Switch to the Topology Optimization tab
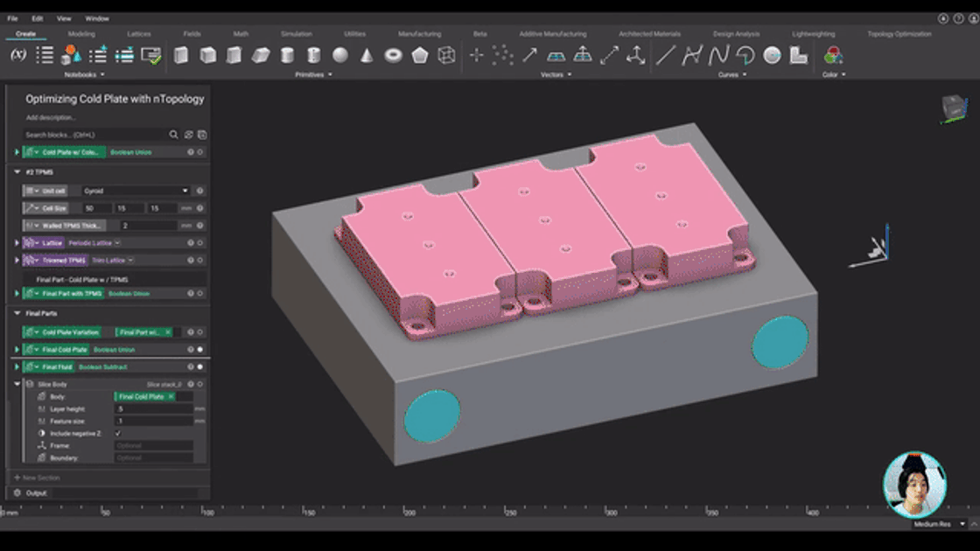Screen dimensions: 980x551 (899, 34)
